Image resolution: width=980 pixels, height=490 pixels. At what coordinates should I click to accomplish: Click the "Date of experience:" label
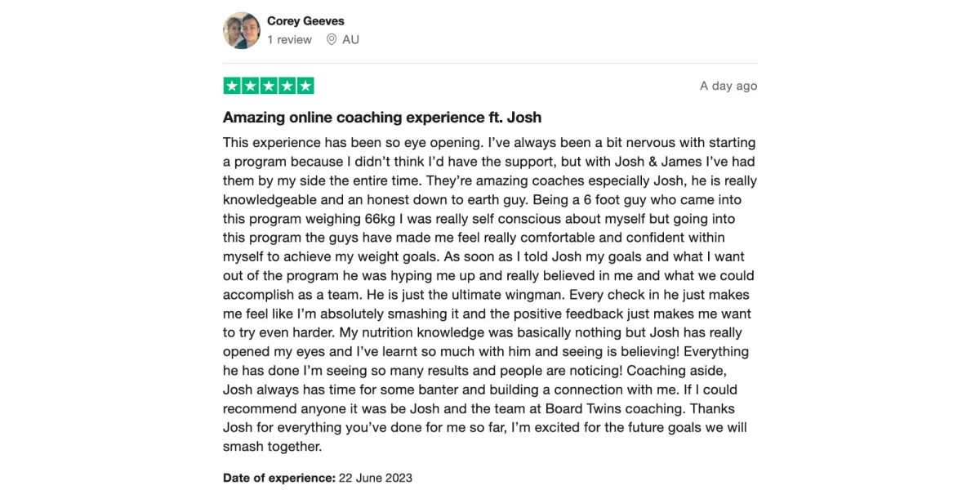click(278, 478)
